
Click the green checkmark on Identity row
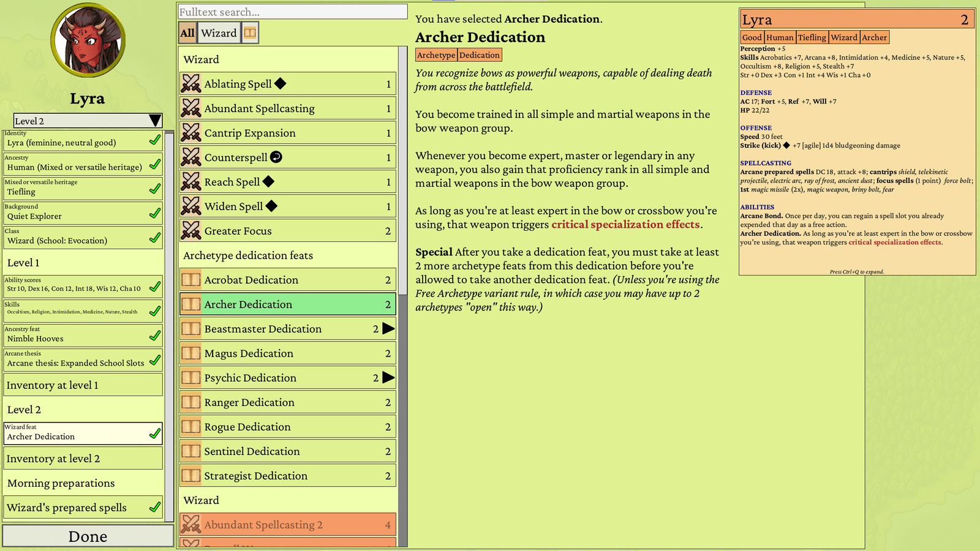coord(155,140)
